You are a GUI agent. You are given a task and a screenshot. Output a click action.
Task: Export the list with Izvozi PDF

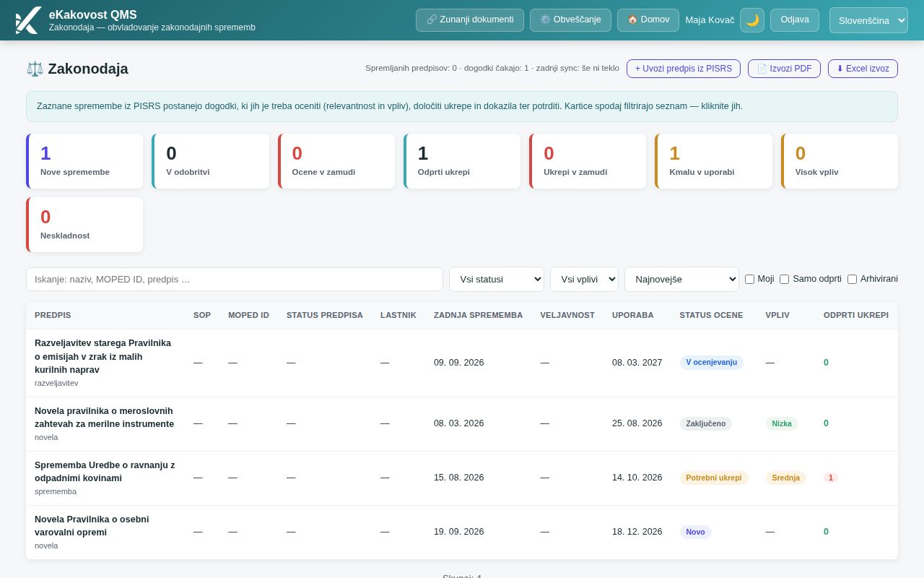click(784, 69)
